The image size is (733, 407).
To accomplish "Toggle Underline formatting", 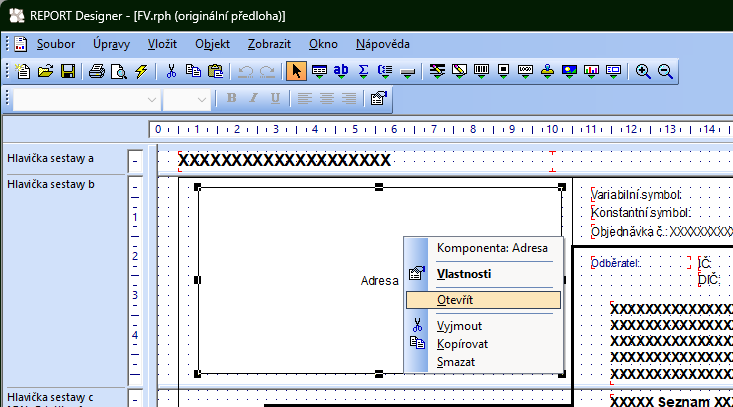I will point(275,98).
